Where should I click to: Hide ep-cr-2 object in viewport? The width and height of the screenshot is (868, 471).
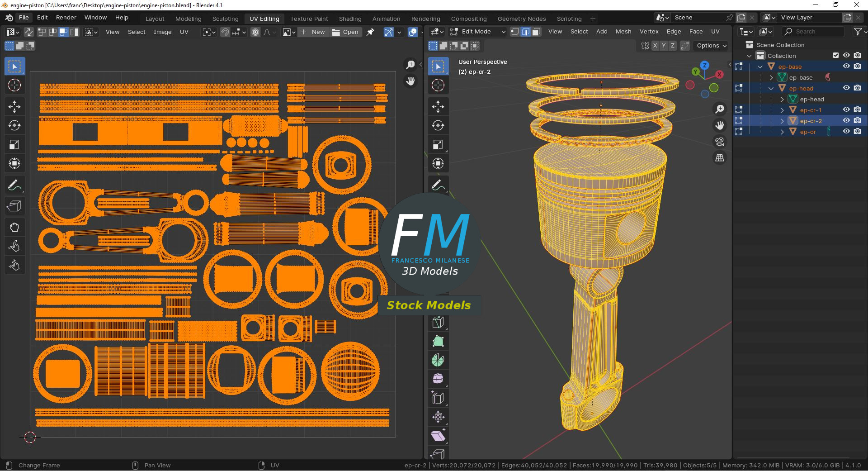[846, 121]
